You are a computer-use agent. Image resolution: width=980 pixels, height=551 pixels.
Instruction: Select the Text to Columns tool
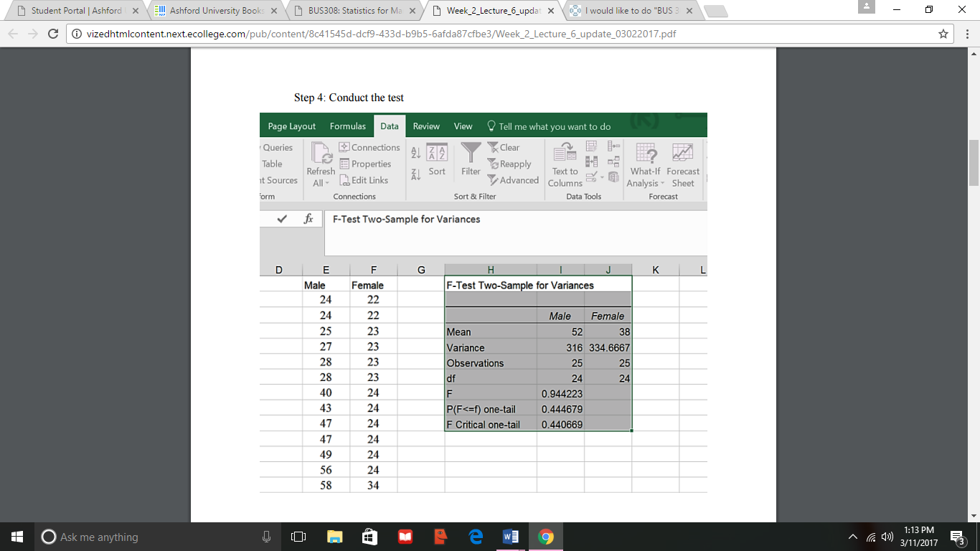point(564,166)
